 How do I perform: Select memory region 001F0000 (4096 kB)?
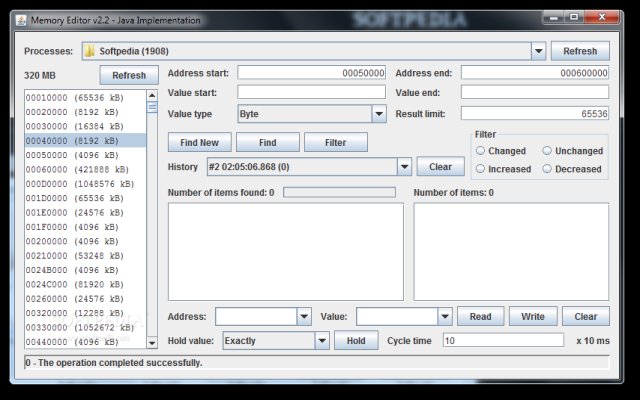[x=85, y=227]
